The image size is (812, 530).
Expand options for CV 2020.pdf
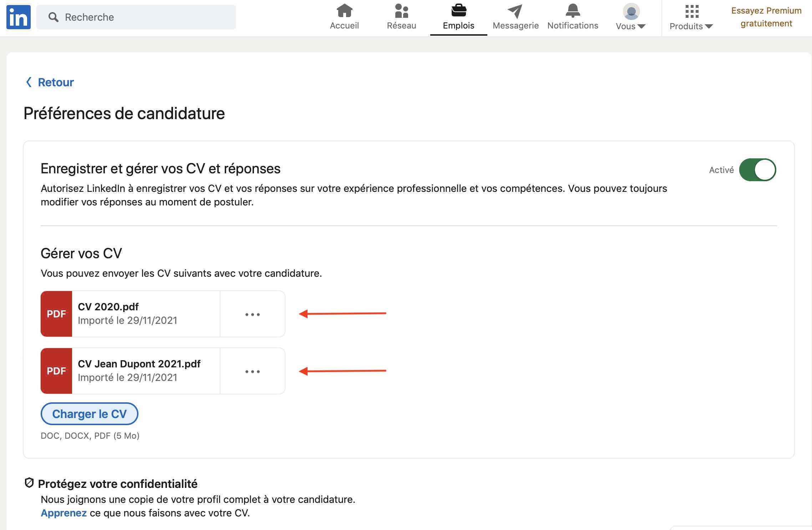252,314
